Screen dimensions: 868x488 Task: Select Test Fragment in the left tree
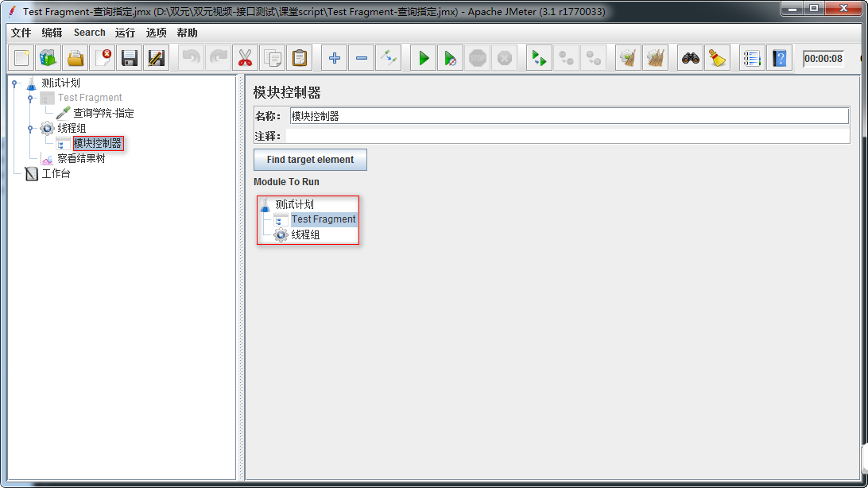90,98
